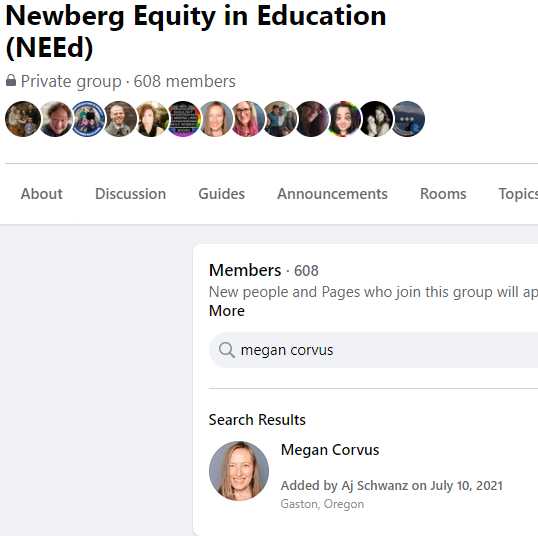Screen dimensions: 538x536
Task: Click the first member avatar with family photo
Action: [x=23, y=119]
